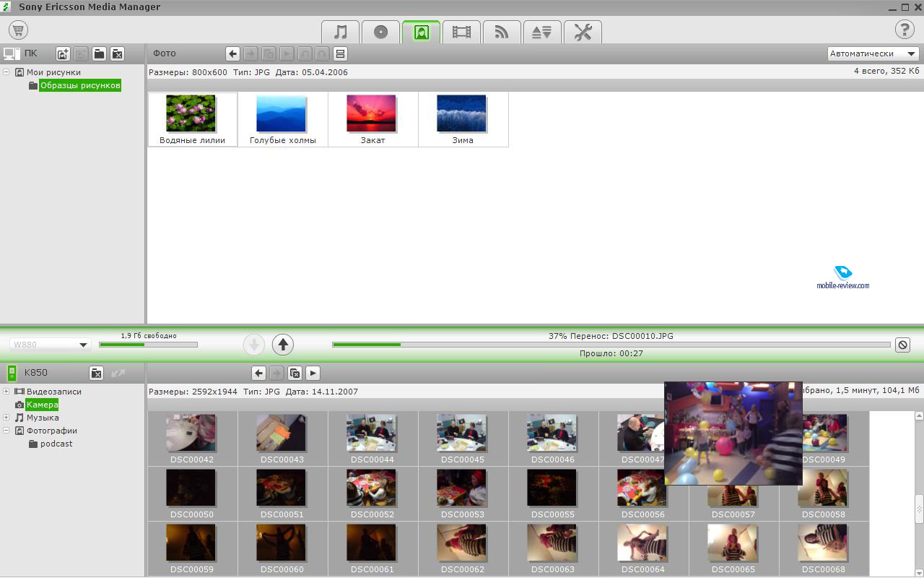Click the transfer progress bar
The width and height of the screenshot is (924, 578).
click(x=611, y=345)
